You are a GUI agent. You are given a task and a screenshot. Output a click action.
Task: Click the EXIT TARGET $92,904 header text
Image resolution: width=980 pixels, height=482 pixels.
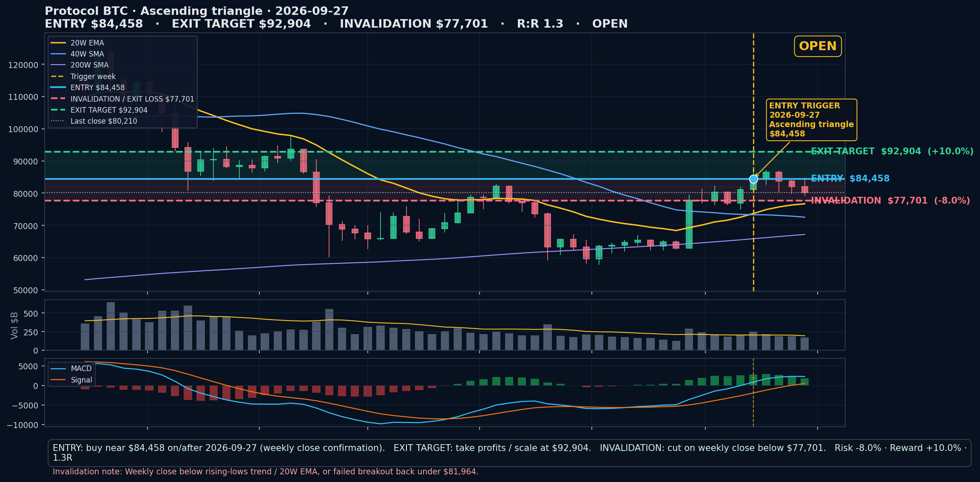(241, 24)
